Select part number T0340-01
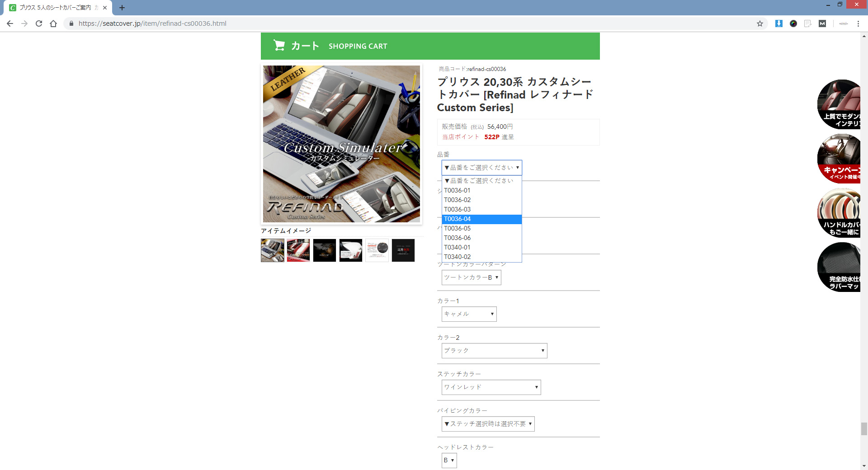Image resolution: width=868 pixels, height=470 pixels. point(482,247)
